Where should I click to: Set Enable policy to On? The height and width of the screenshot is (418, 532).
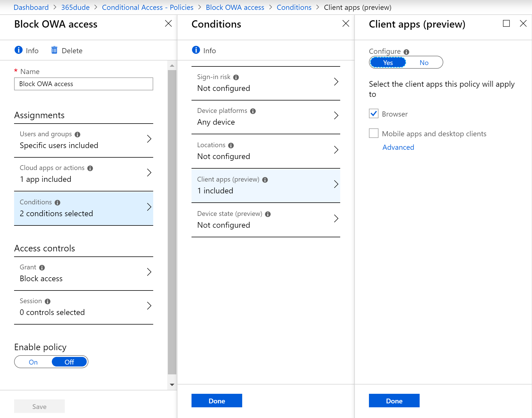pyautogui.click(x=33, y=362)
